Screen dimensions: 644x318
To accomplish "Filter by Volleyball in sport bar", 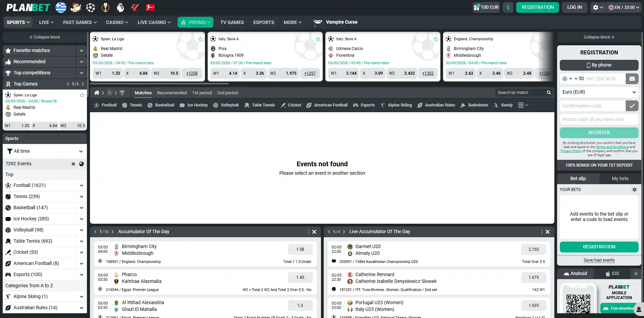I will click(x=226, y=105).
